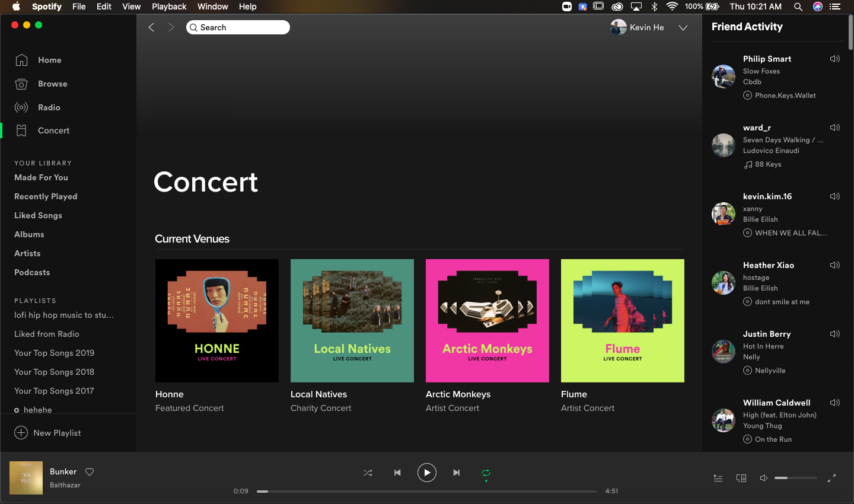Skip to the previous track

pyautogui.click(x=397, y=473)
